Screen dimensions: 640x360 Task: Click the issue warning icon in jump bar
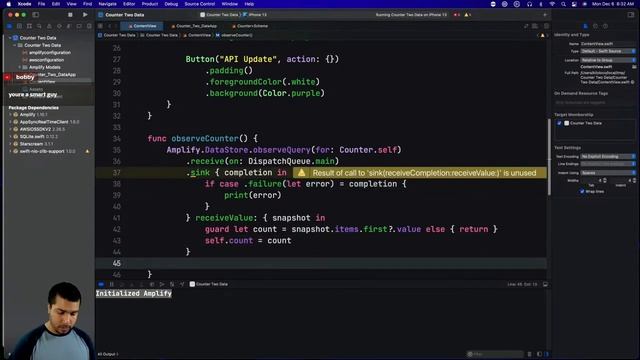click(542, 35)
